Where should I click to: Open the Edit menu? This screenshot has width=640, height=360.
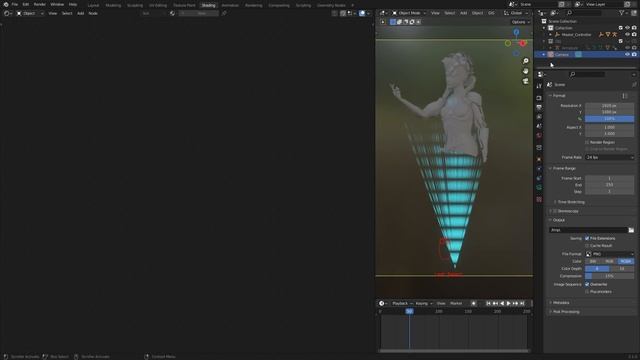coord(26,4)
